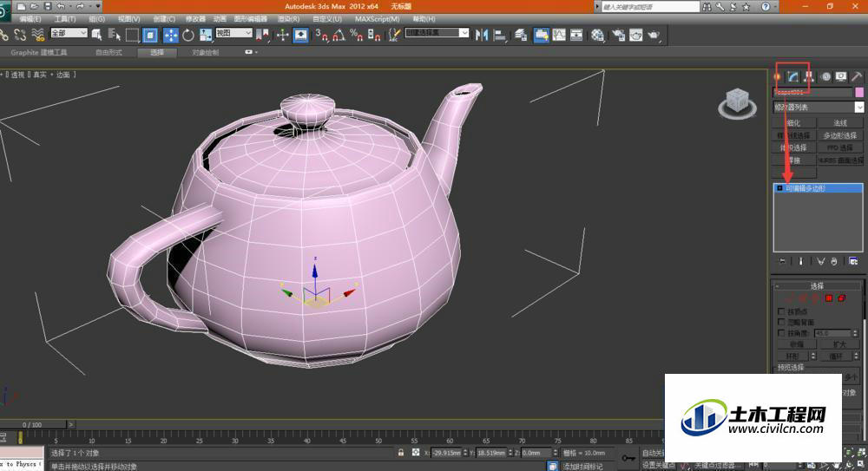
Task: Open the Schematic View icon
Action: pos(576,35)
